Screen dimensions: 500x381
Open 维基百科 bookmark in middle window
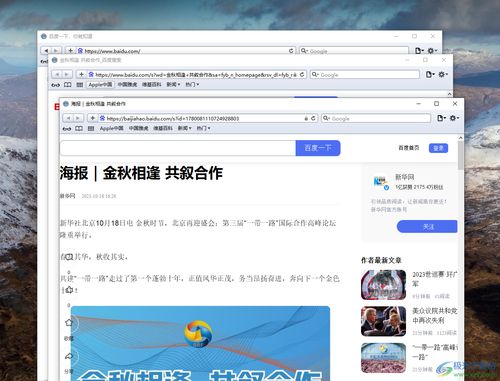(x=151, y=85)
